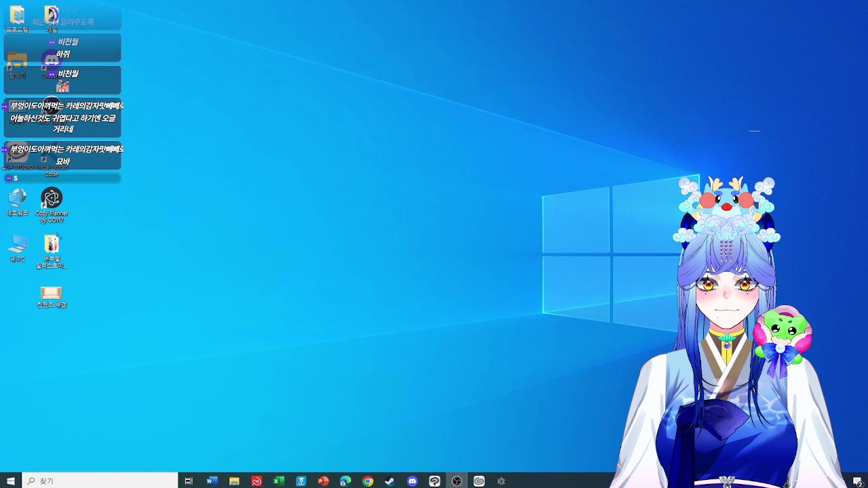
Task: Select the 내 PC desktop icon
Action: pos(17,248)
